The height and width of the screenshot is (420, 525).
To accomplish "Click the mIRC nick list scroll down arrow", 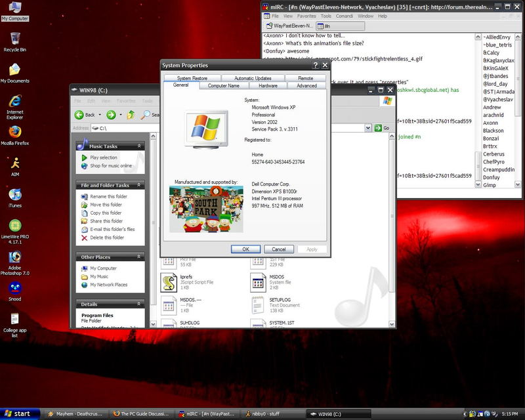I will coord(518,184).
